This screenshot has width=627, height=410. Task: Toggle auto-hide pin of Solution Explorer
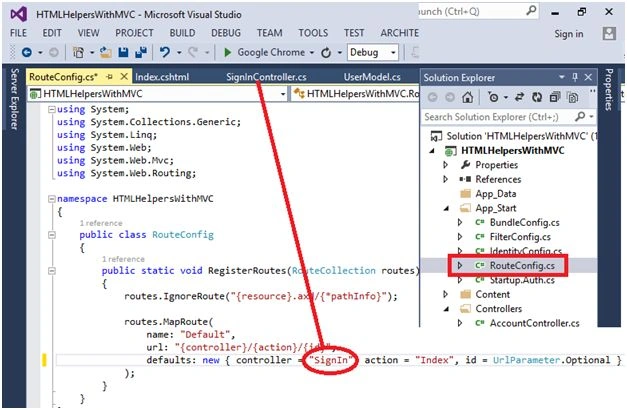tap(575, 77)
